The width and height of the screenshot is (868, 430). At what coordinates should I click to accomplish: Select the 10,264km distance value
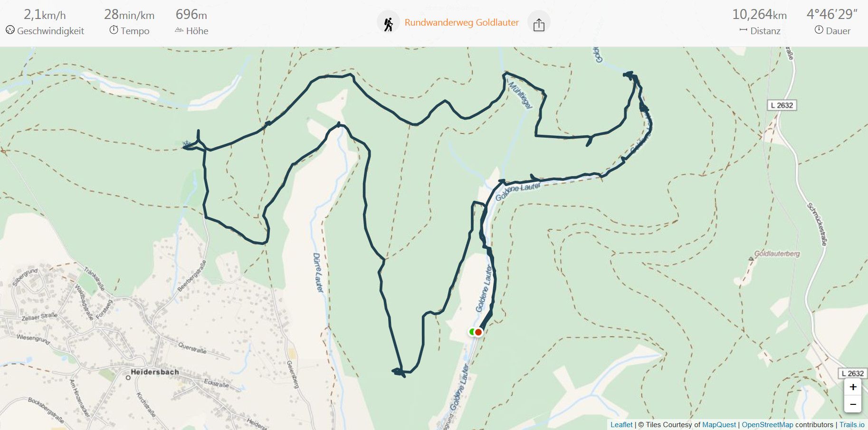point(759,15)
